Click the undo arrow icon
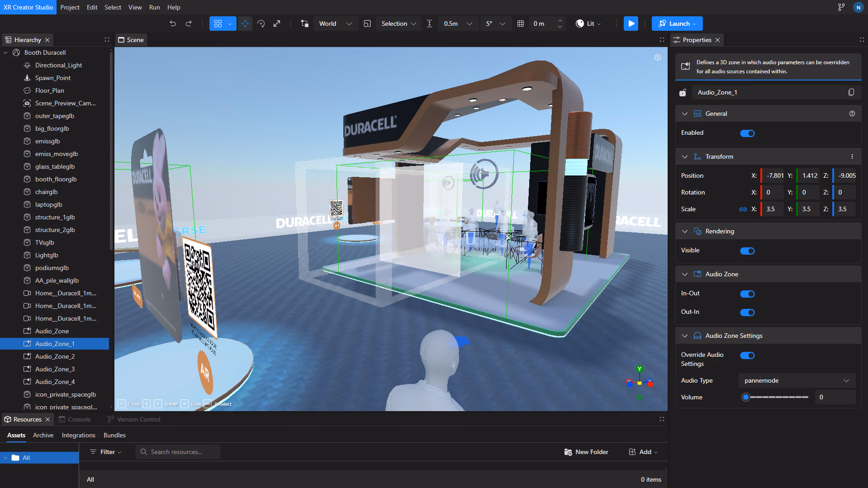The image size is (868, 488). tap(173, 24)
